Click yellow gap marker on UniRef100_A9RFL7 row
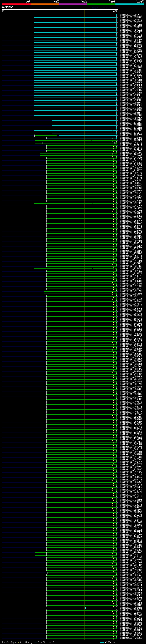The height and width of the screenshot is (644, 146). coord(114,119)
